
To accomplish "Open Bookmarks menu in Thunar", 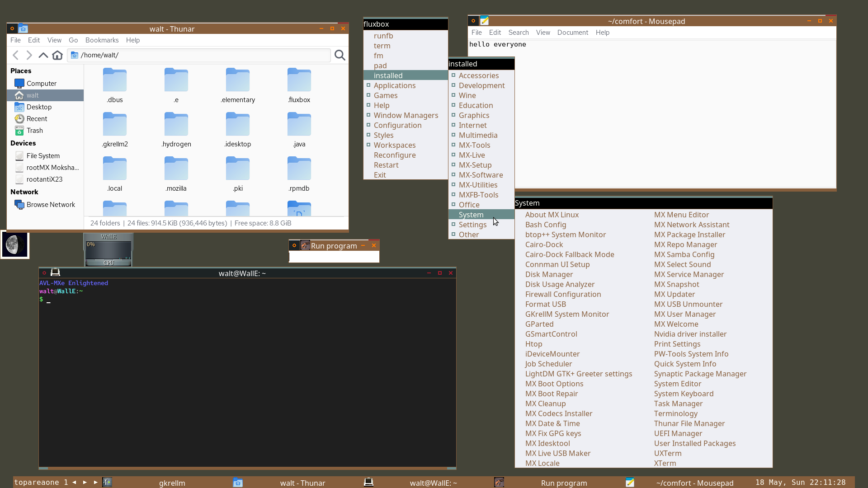I will (102, 40).
